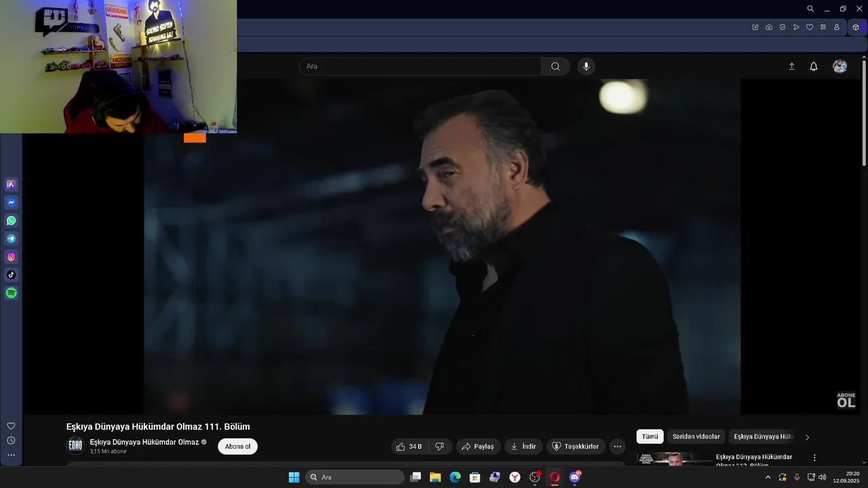Screen dimensions: 868x488
Task: Open File Explorer from taskbar
Action: coord(435,477)
